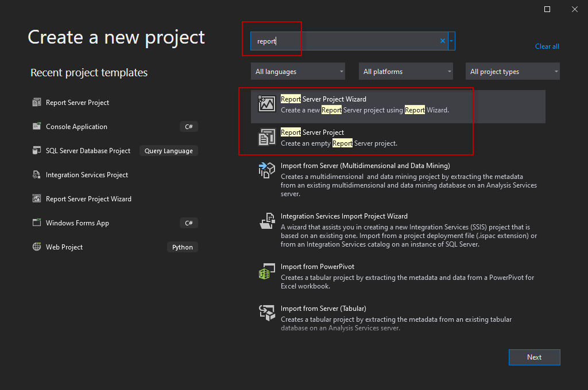This screenshot has height=390, width=588.
Task: Select Windows Forms App recent template
Action: point(78,223)
